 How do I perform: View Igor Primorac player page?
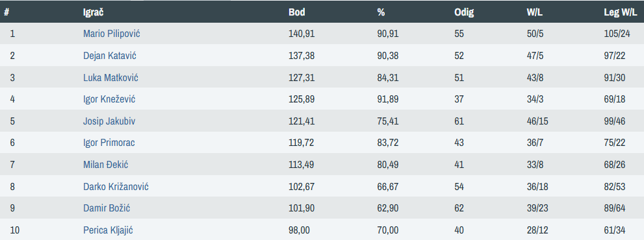109,142
